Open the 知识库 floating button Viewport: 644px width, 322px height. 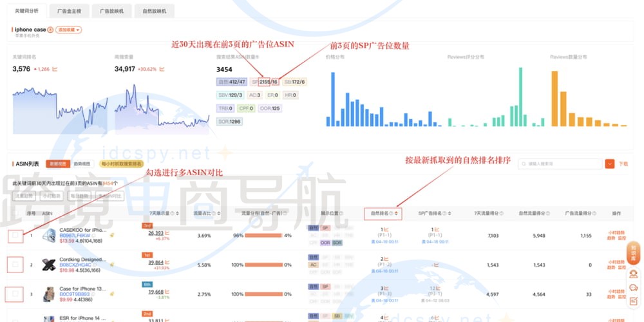[x=634, y=252]
